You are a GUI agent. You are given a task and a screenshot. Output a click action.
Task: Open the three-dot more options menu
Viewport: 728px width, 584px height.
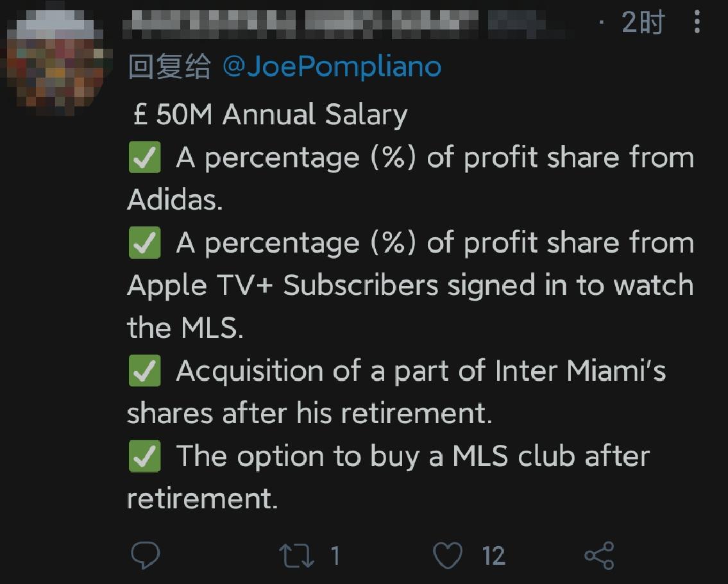[697, 24]
